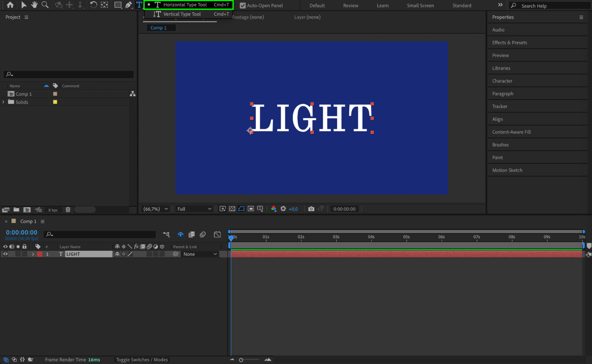Take a snapshot with camera icon
This screenshot has width=592, height=364.
point(311,209)
